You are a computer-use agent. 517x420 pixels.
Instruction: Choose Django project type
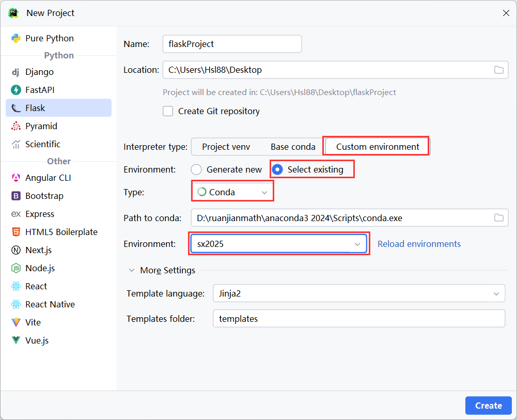coord(59,72)
